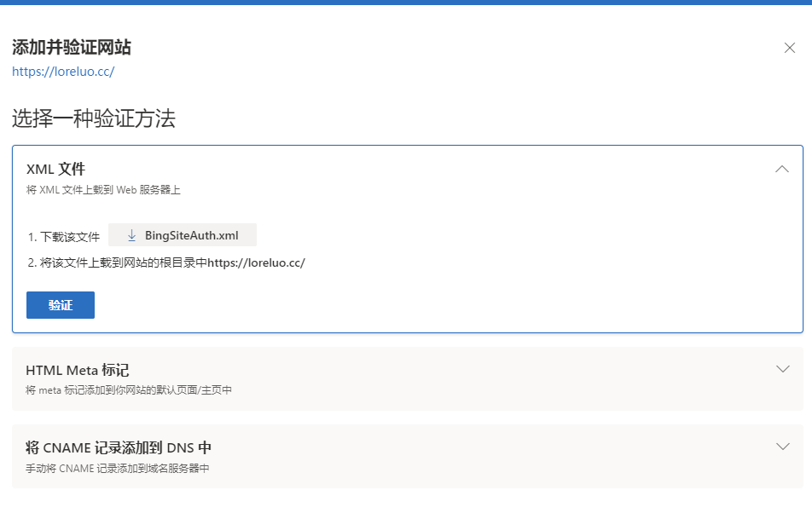
Task: Click the 1. 下载该文件 step label
Action: pyautogui.click(x=64, y=237)
